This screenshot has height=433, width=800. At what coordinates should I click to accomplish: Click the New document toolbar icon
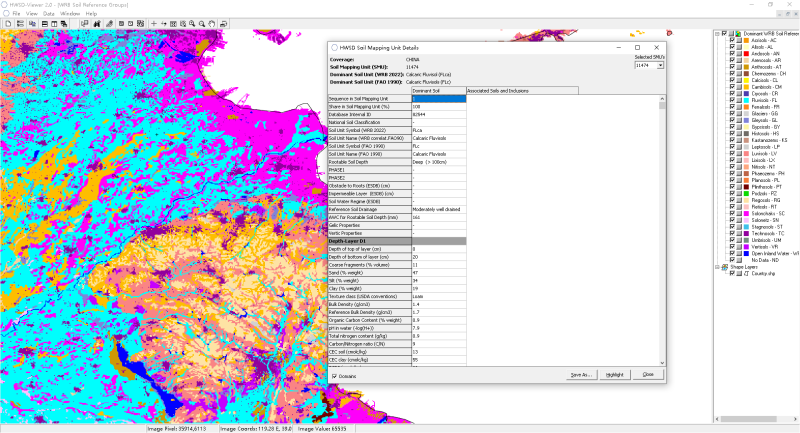[9, 24]
